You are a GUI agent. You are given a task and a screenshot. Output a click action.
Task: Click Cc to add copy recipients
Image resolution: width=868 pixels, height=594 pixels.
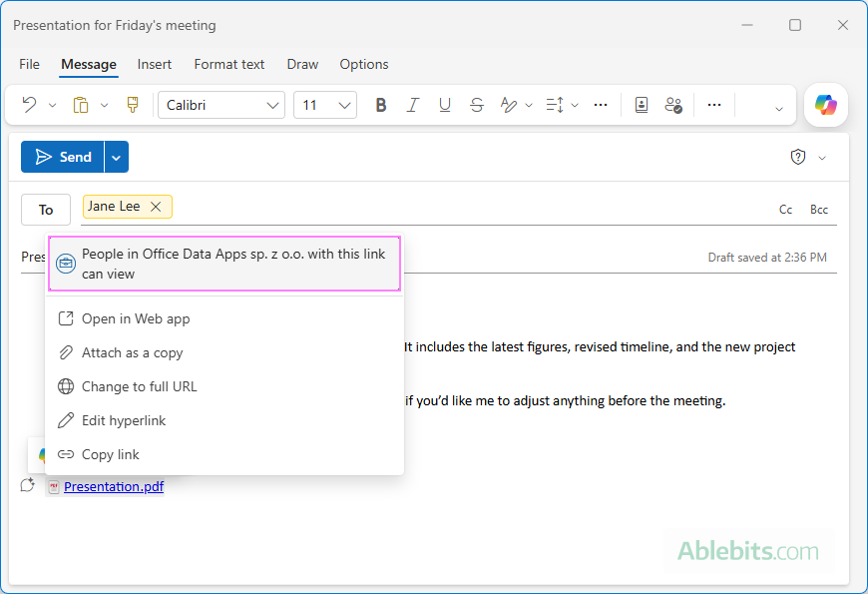tap(785, 210)
